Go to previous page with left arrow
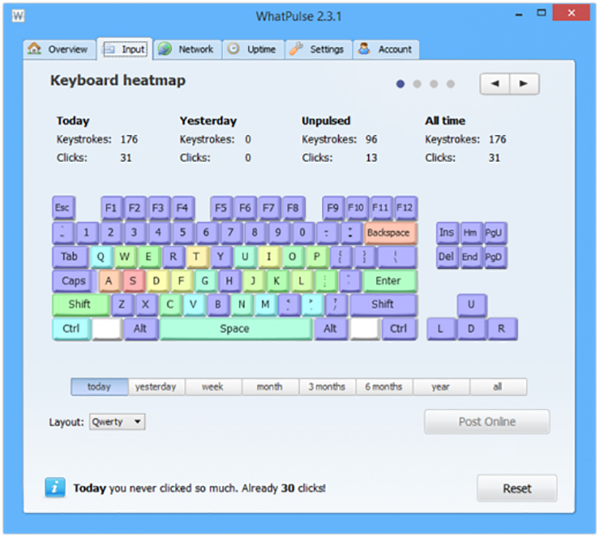Viewport: 600px width, 537px height. (495, 83)
